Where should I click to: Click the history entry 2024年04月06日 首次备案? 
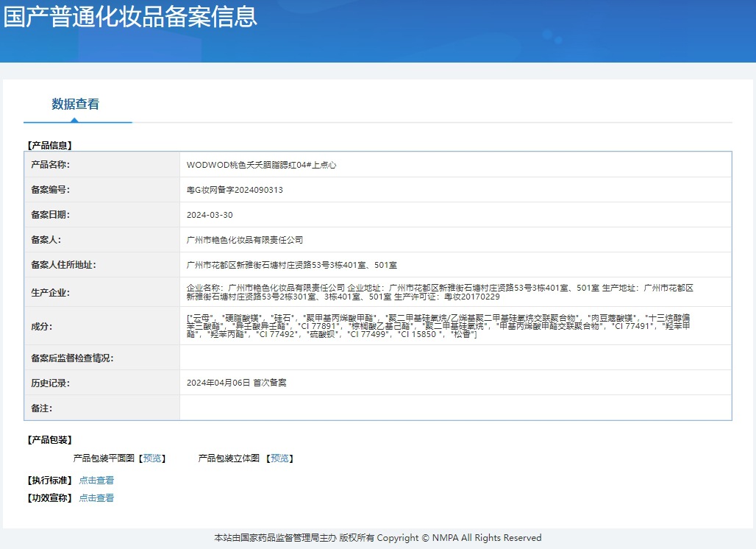(236, 383)
